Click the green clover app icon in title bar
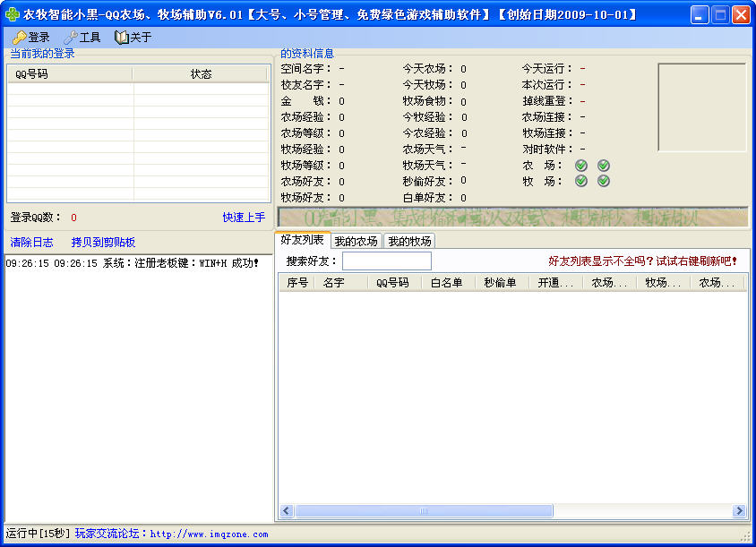Screen dimensions: 756x547 (x=13, y=14)
